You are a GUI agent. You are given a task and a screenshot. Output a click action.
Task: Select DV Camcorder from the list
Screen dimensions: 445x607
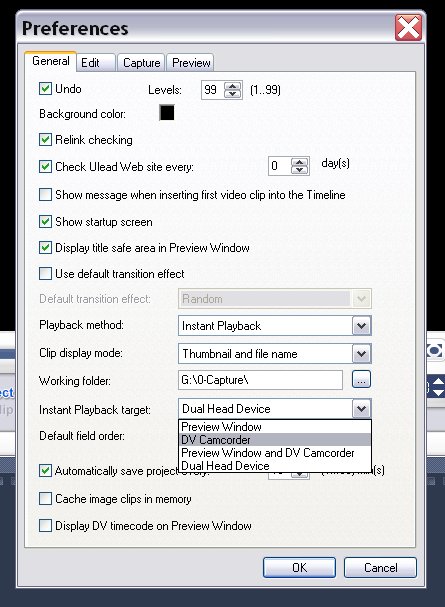(x=274, y=440)
